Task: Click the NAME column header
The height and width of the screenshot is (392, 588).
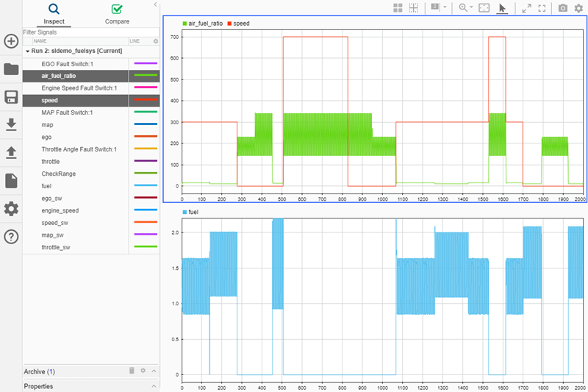Action: coord(40,41)
